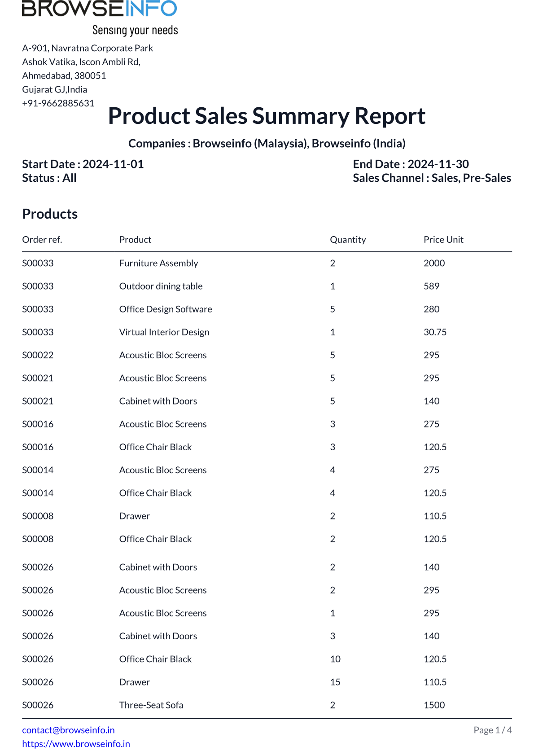Screen dimensions: 534x756
Task: Click order reference S00022
Action: point(38,355)
